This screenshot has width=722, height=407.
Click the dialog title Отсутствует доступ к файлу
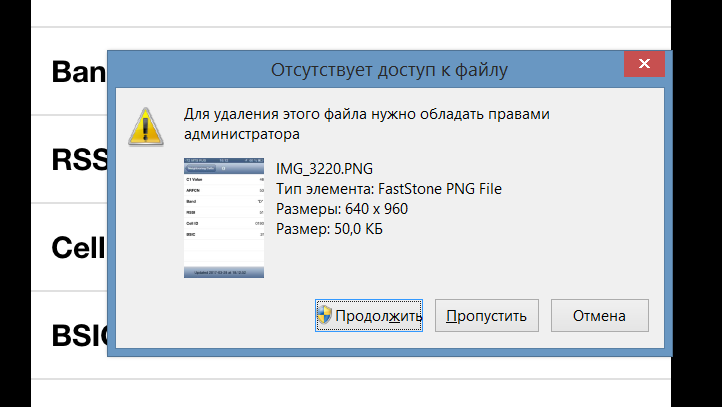[389, 70]
